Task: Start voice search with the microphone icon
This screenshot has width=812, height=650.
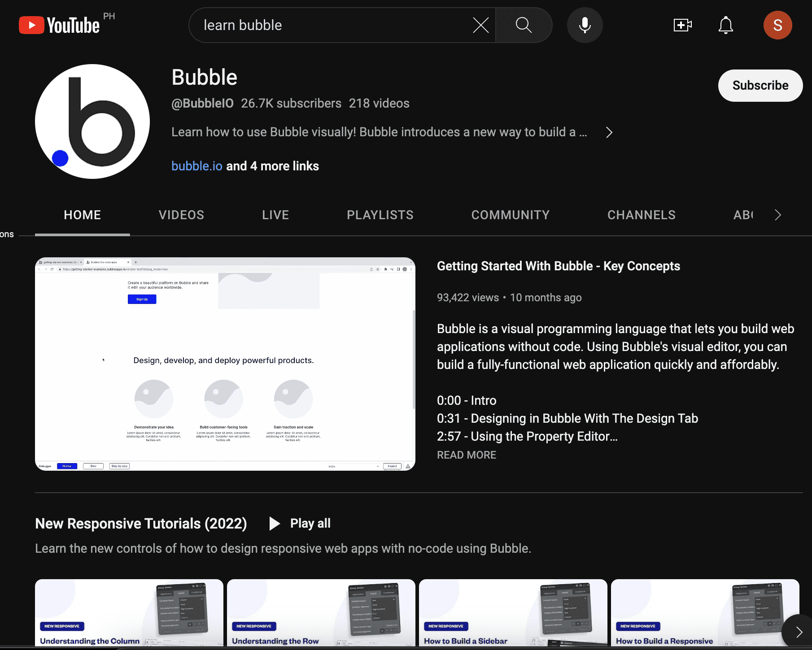Action: [585, 25]
